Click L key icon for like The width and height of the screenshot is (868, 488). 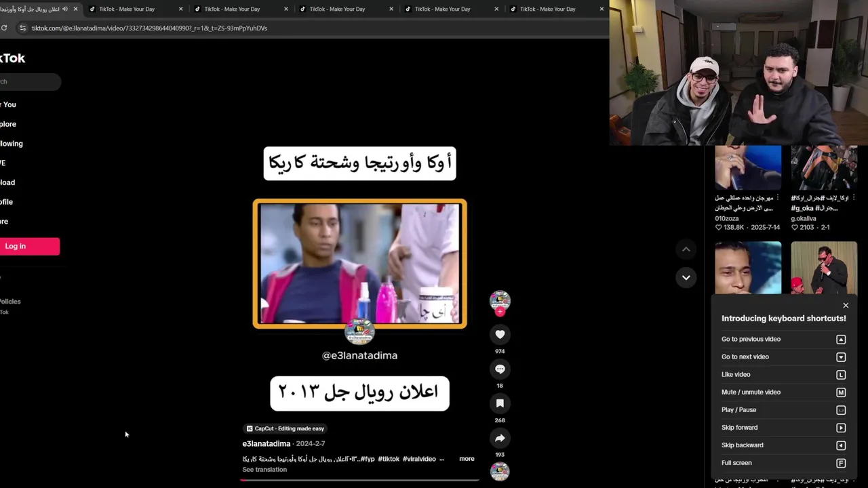841,374
